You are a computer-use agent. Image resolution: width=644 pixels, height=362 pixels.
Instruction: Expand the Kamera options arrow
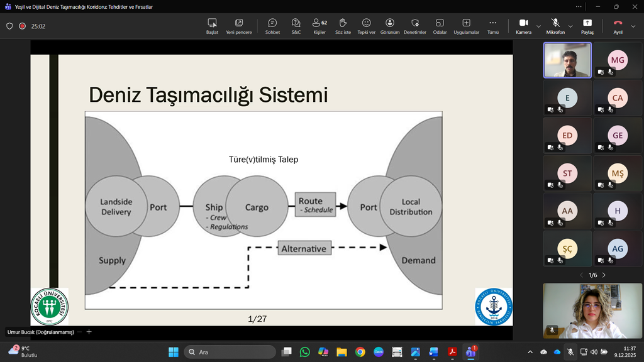538,26
